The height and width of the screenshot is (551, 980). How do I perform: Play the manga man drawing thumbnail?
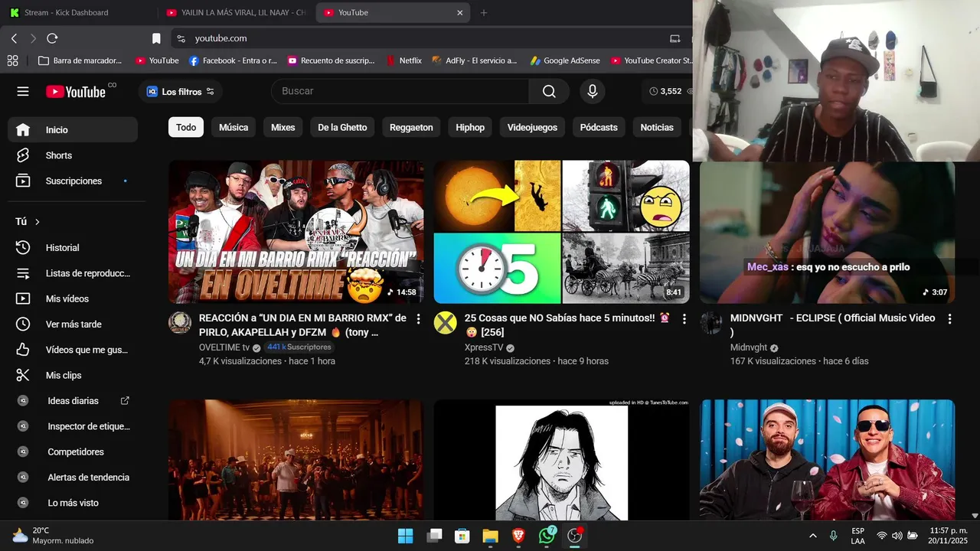pyautogui.click(x=562, y=460)
